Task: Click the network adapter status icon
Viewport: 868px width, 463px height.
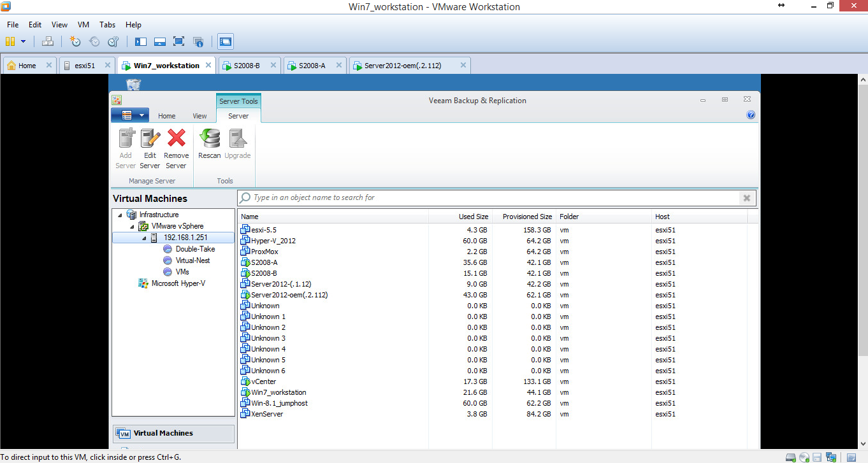Action: (831, 457)
